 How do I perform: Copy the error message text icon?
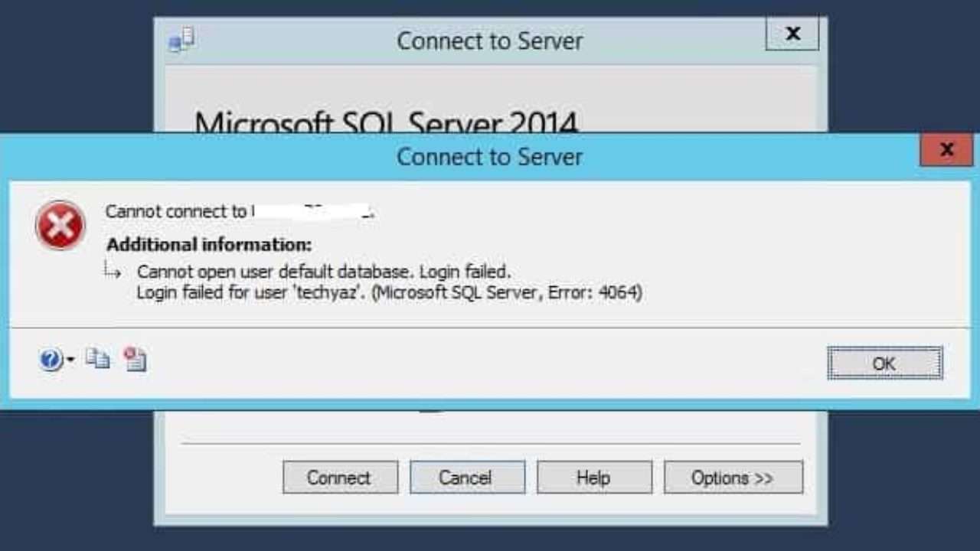(x=97, y=358)
